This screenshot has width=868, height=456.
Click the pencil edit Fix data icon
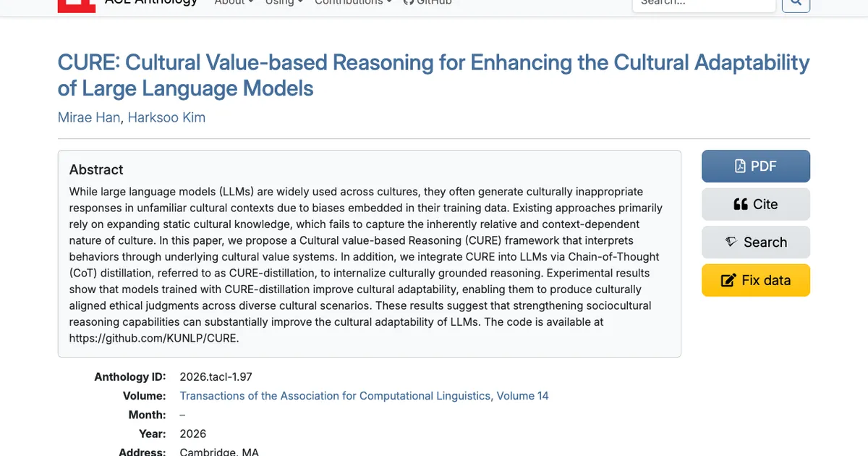click(x=728, y=280)
